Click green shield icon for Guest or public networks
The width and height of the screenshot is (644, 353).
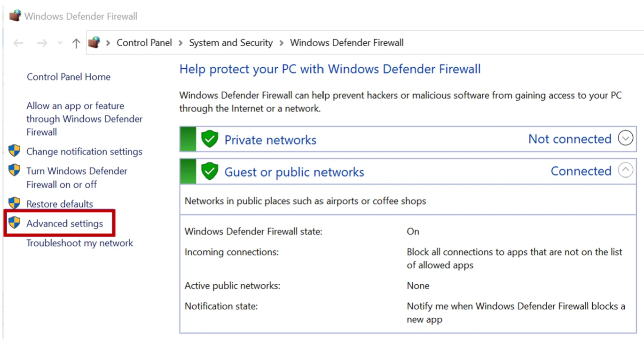[x=209, y=171]
